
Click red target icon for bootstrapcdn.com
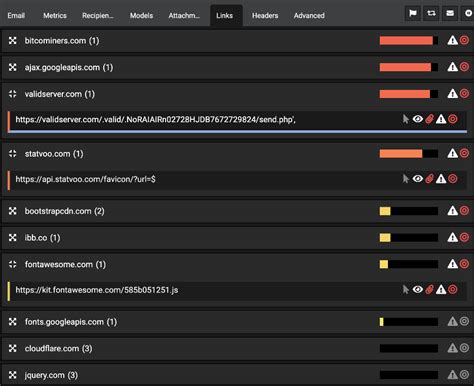pyautogui.click(x=464, y=211)
